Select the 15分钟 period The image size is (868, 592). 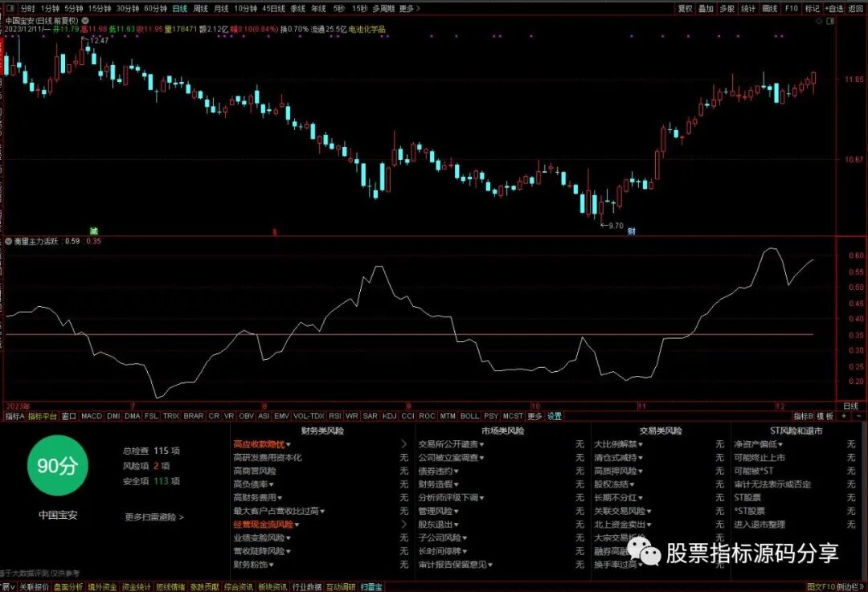[x=100, y=8]
